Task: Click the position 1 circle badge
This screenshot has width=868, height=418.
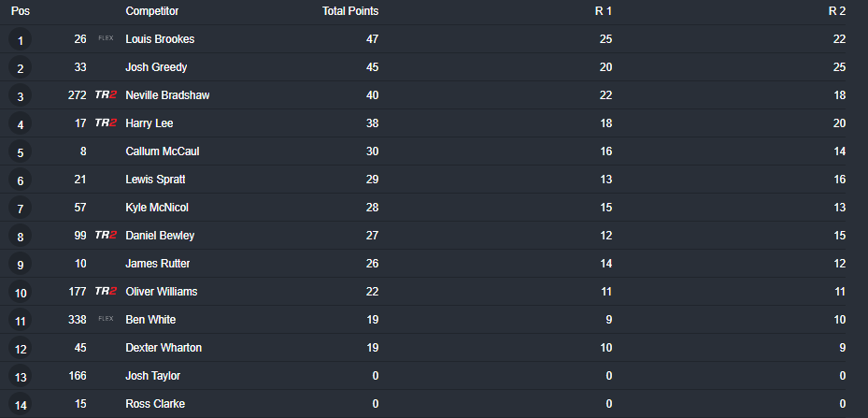Action: click(21, 40)
